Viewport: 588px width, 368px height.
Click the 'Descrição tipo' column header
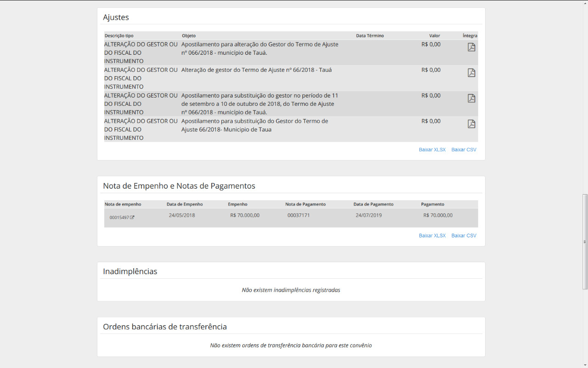pyautogui.click(x=119, y=36)
